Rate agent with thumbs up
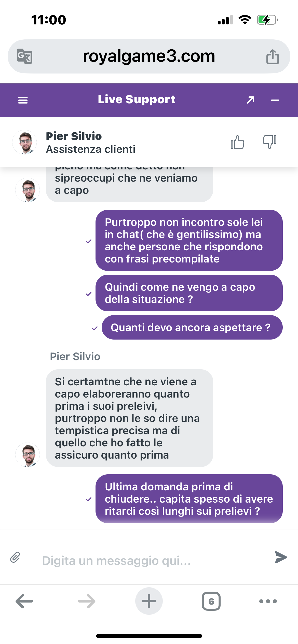Image resolution: width=298 pixels, height=644 pixels. pyautogui.click(x=237, y=142)
